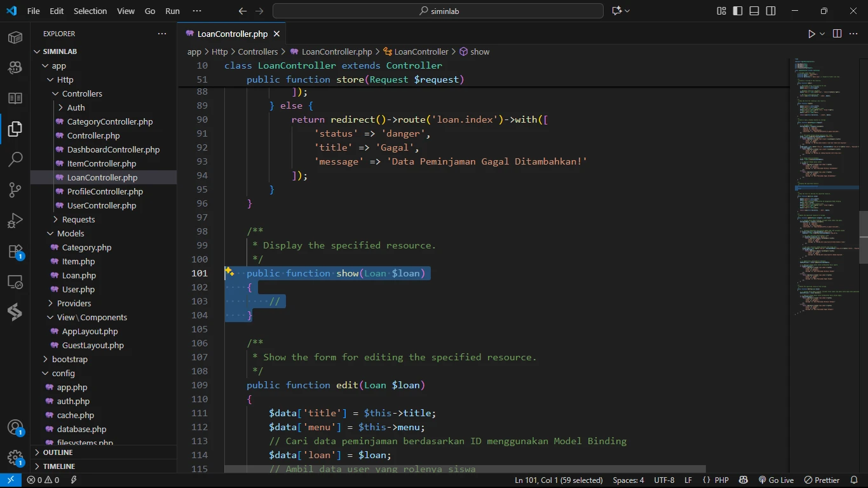Click the Go Live status bar button
This screenshot has height=488, width=868.
pos(776,480)
